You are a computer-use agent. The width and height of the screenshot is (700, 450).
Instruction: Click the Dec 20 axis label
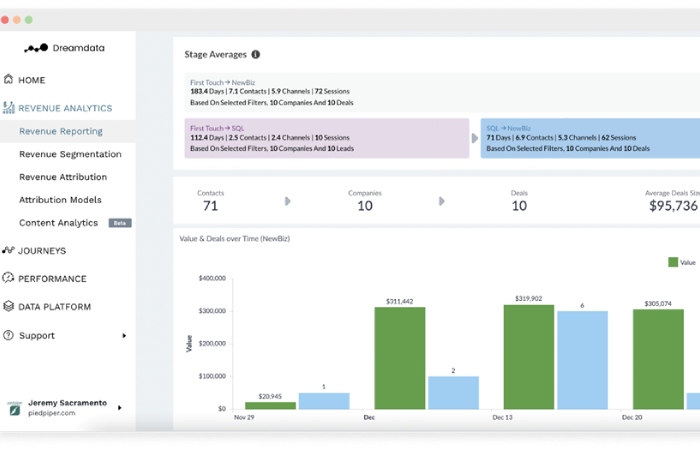point(632,417)
